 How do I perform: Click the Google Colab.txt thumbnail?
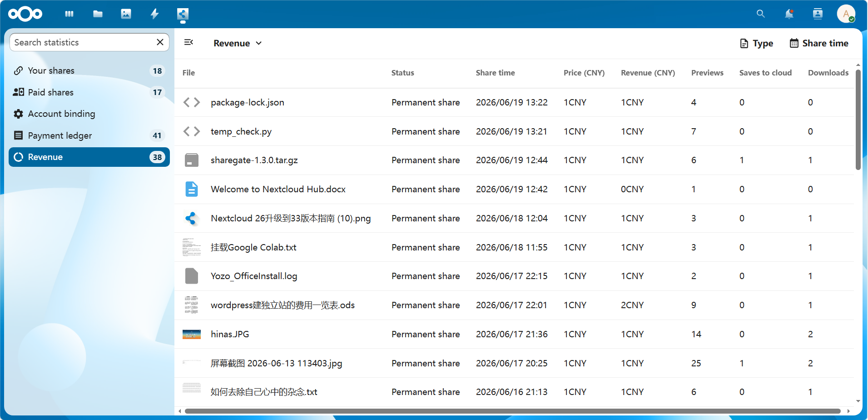pyautogui.click(x=192, y=247)
